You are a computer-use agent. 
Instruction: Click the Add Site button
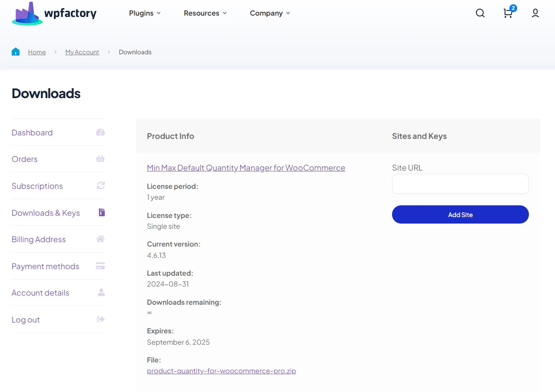tap(460, 214)
